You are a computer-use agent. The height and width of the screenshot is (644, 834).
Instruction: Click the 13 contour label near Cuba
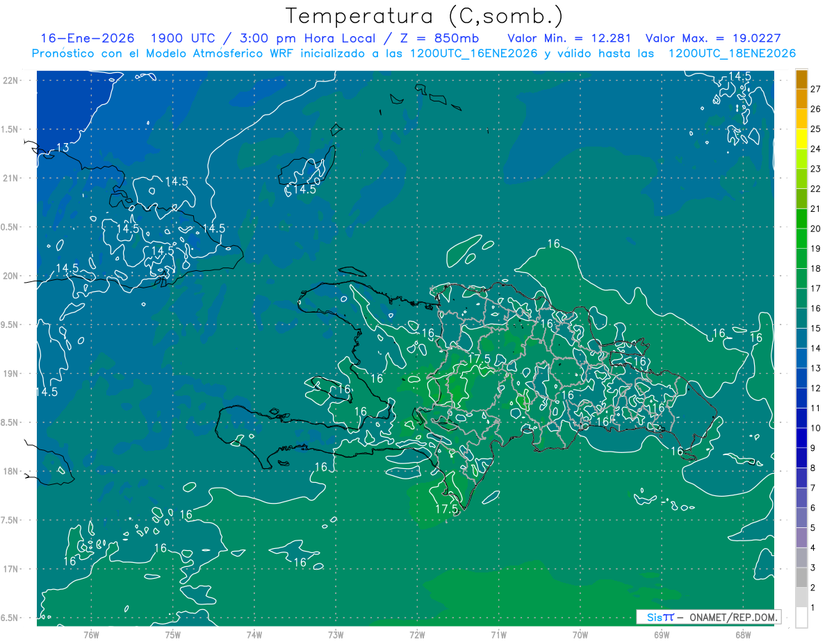tap(63, 148)
